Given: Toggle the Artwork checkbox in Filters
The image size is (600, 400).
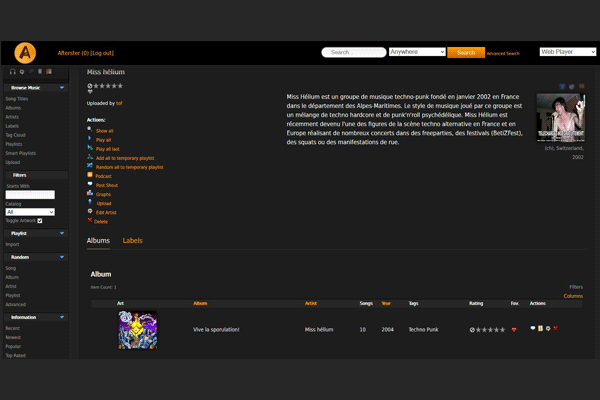Looking at the screenshot, I should [39, 220].
